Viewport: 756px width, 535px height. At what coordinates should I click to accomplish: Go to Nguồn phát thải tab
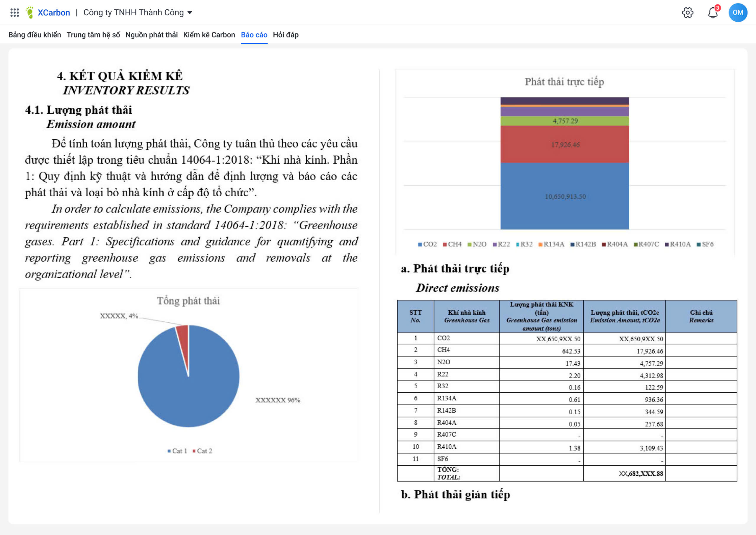[x=151, y=35]
